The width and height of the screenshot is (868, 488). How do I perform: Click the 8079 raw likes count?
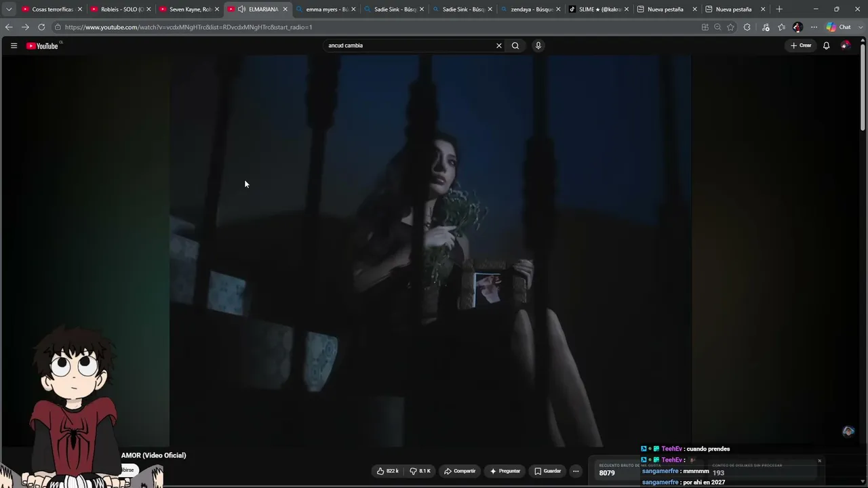(607, 473)
